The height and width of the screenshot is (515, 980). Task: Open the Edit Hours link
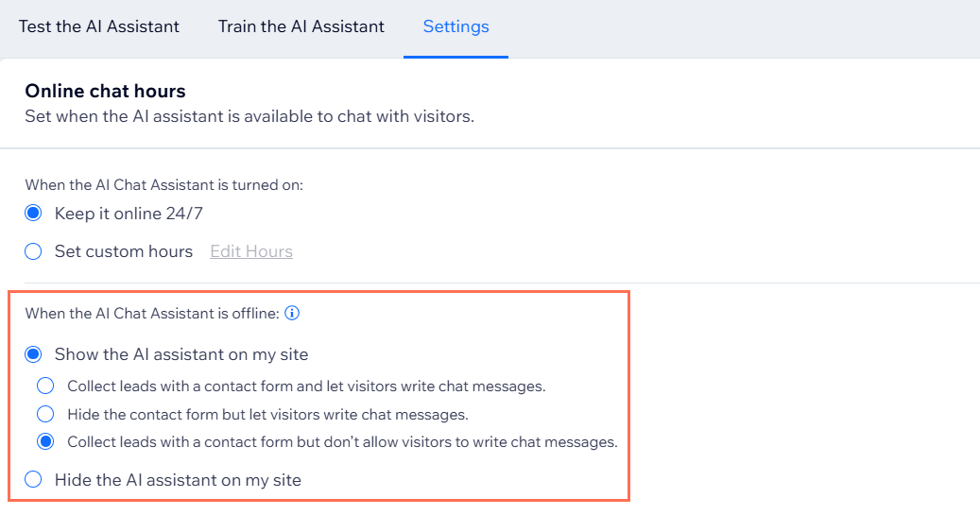[251, 251]
